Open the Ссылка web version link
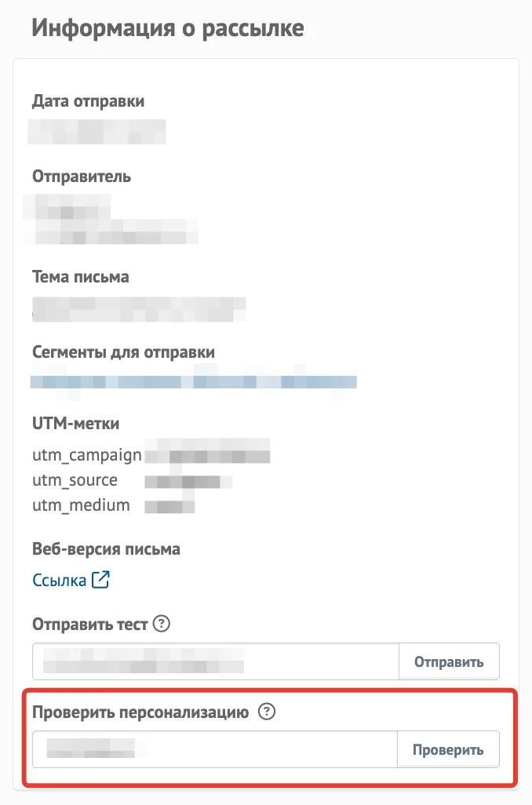The image size is (532, 805). coord(59,580)
